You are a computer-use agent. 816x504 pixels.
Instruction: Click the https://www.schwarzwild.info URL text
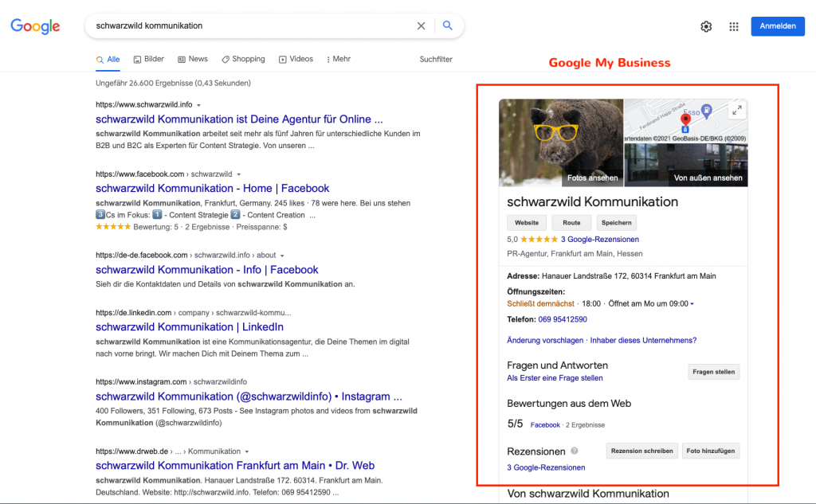pyautogui.click(x=143, y=104)
